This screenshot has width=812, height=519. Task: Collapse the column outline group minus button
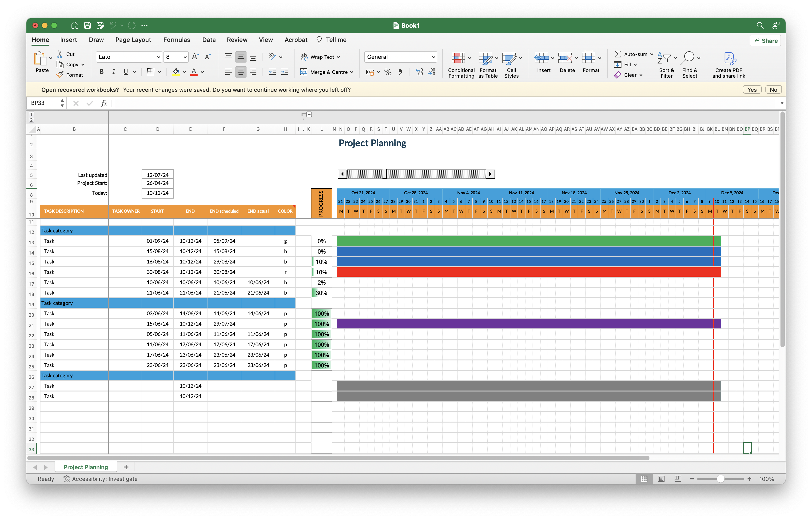click(309, 114)
